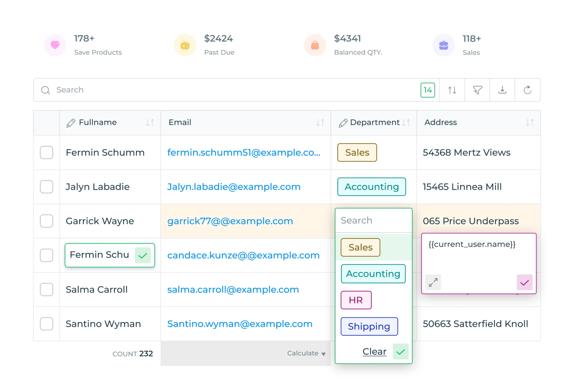Click the Department column pencil icon
582x392 pixels.
click(x=343, y=123)
